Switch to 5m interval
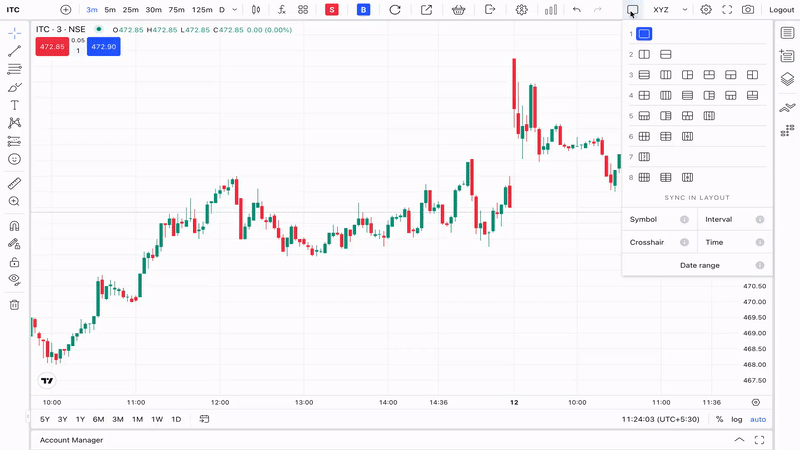The image size is (800, 450). click(x=110, y=10)
